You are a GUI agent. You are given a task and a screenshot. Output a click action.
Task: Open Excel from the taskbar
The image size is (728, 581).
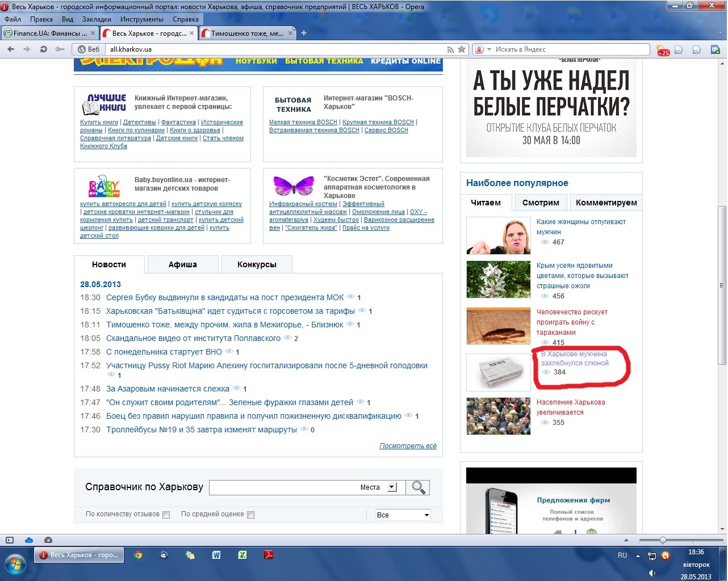(242, 555)
